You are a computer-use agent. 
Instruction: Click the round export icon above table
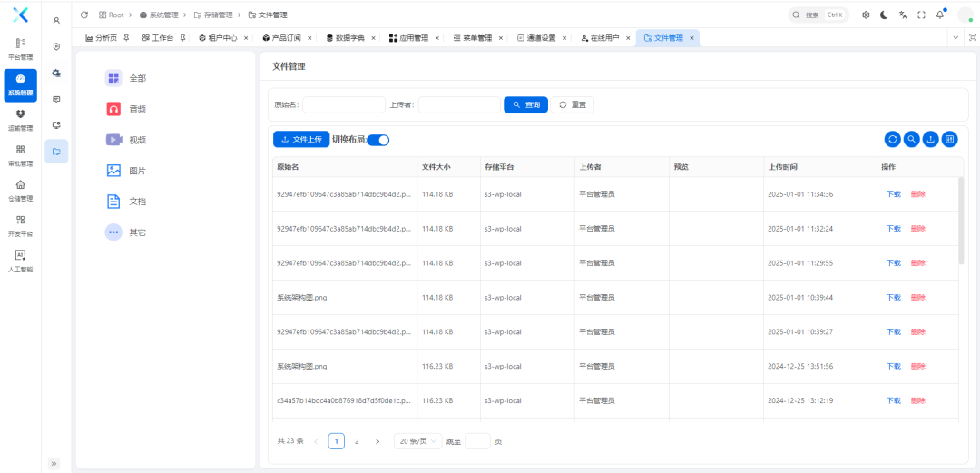(931, 139)
